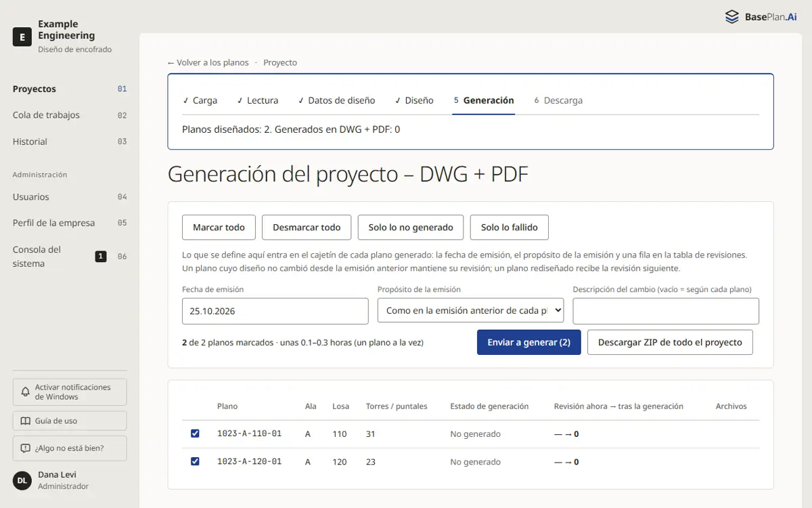Select the Generación step tab
Image resolution: width=812 pixels, height=508 pixels.
pyautogui.click(x=484, y=100)
